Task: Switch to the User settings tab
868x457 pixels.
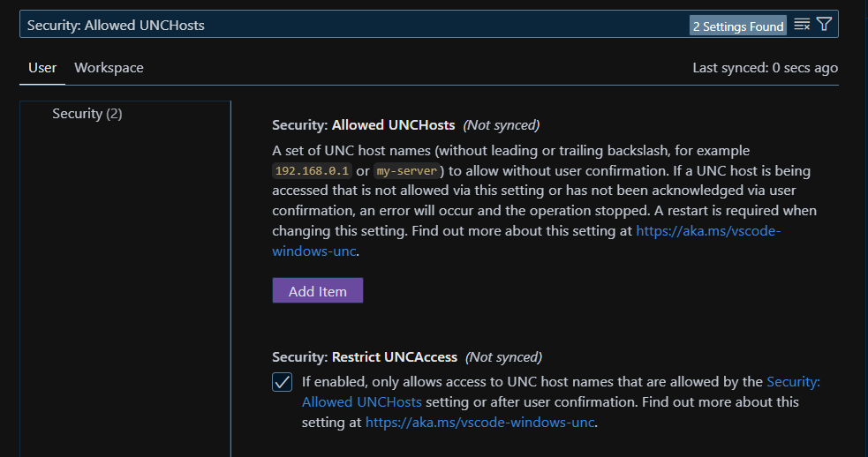Action: pyautogui.click(x=42, y=68)
